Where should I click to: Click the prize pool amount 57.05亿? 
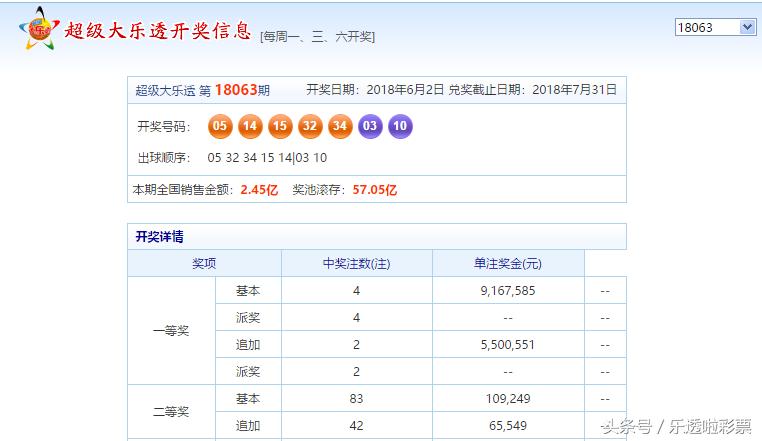pyautogui.click(x=375, y=190)
